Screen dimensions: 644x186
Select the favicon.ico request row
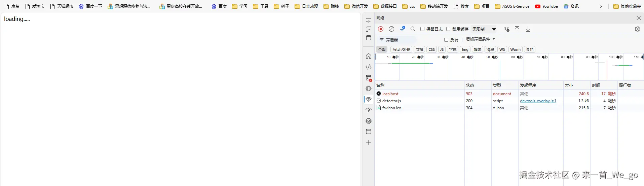point(509,108)
